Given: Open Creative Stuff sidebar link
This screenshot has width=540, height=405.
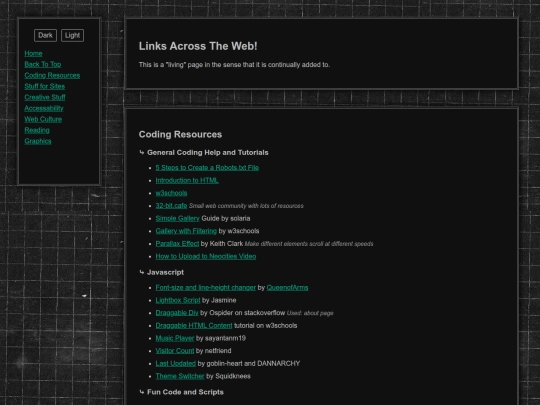Looking at the screenshot, I should [45, 97].
